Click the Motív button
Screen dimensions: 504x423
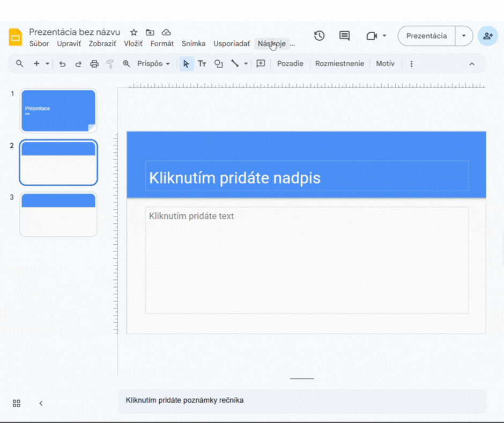click(x=385, y=64)
